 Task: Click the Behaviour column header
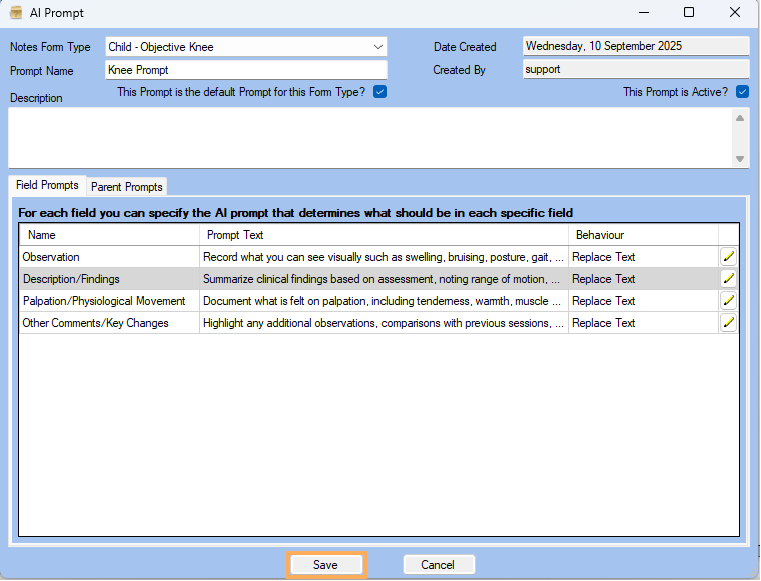[x=642, y=235]
